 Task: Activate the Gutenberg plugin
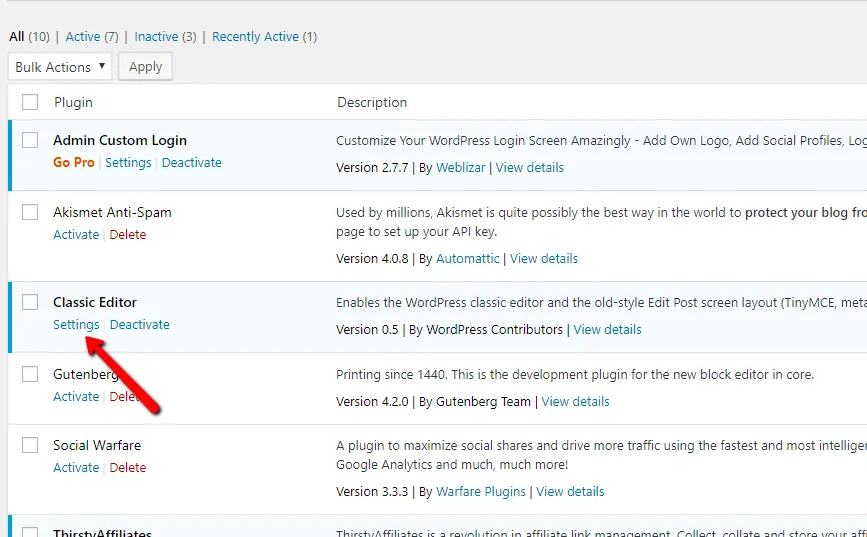click(x=76, y=397)
